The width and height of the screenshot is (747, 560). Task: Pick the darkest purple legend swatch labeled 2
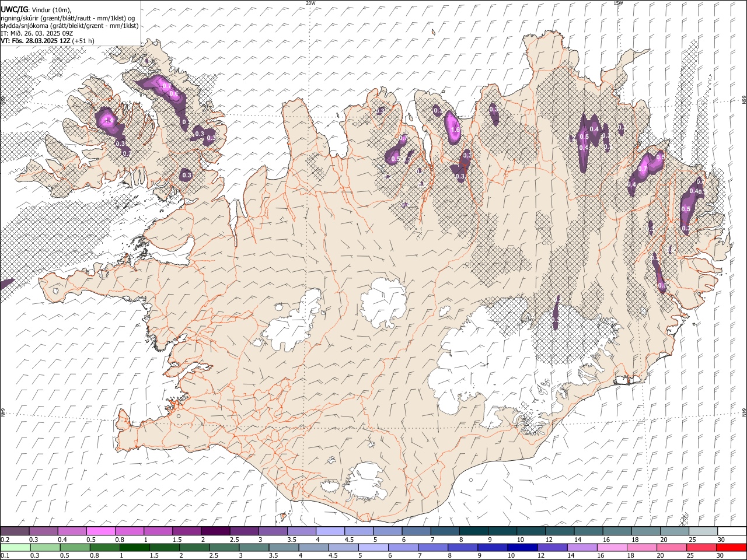click(x=215, y=531)
